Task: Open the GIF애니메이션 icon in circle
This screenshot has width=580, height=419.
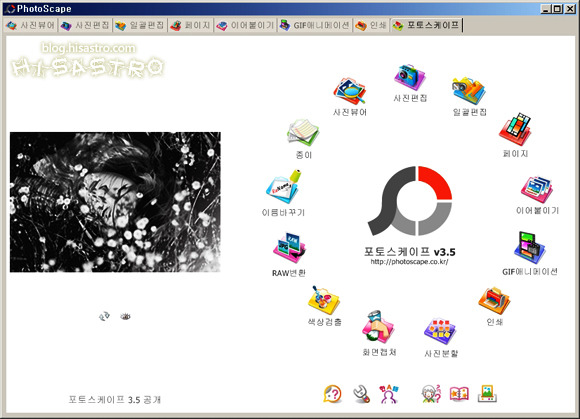Action: (530, 248)
